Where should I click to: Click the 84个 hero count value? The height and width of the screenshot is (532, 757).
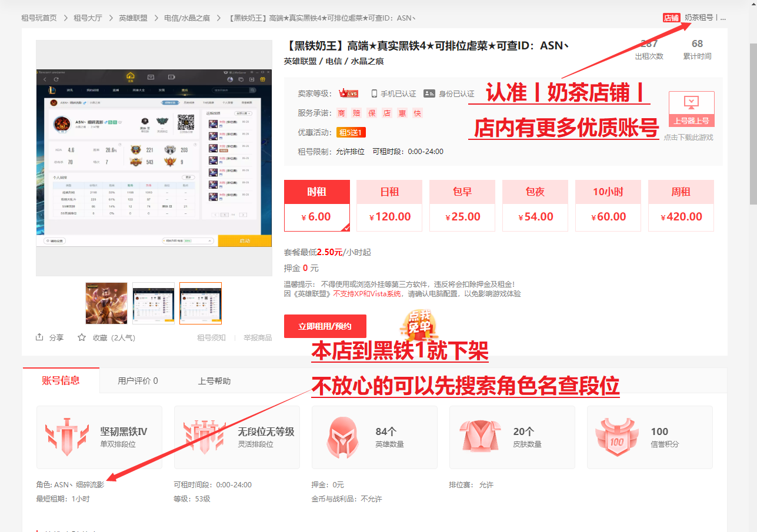tap(386, 431)
